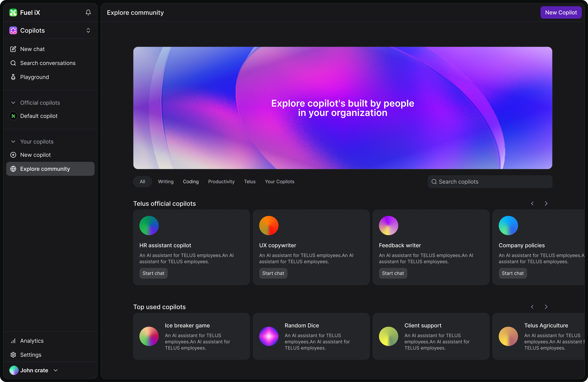Expand John crate account menu
Viewport: 588px width, 382px height.
tap(56, 370)
